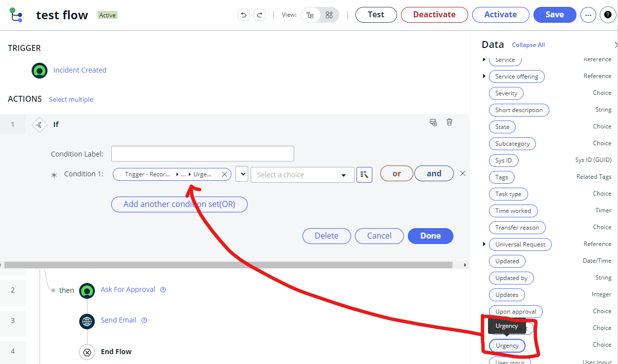
Task: Open the data pill picker icon
Action: (364, 175)
